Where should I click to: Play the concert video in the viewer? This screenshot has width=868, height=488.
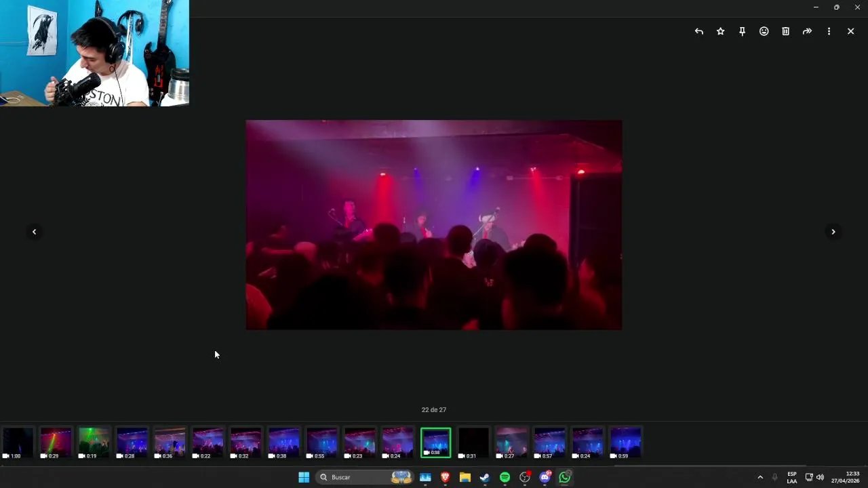pos(434,225)
